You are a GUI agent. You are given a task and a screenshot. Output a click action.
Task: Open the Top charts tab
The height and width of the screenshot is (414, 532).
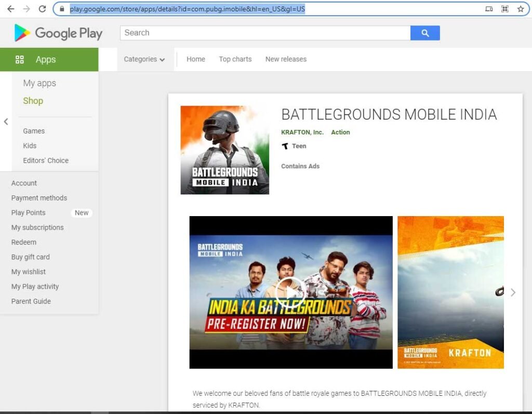tap(235, 59)
